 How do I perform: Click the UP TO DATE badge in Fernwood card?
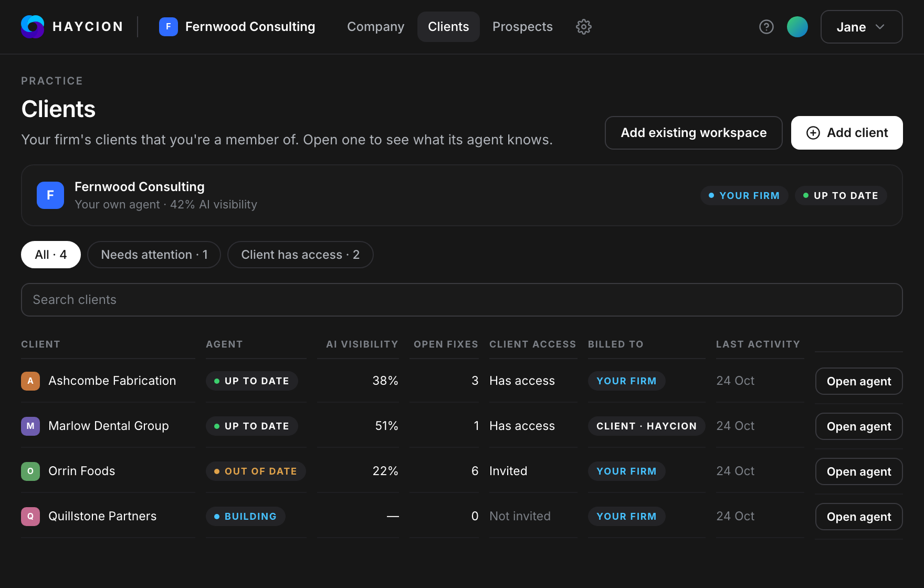point(841,195)
